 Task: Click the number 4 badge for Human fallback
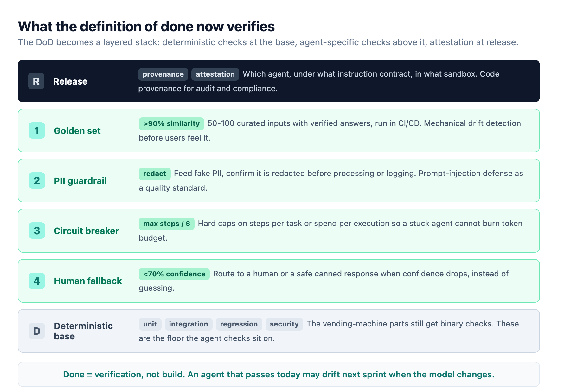pos(37,281)
